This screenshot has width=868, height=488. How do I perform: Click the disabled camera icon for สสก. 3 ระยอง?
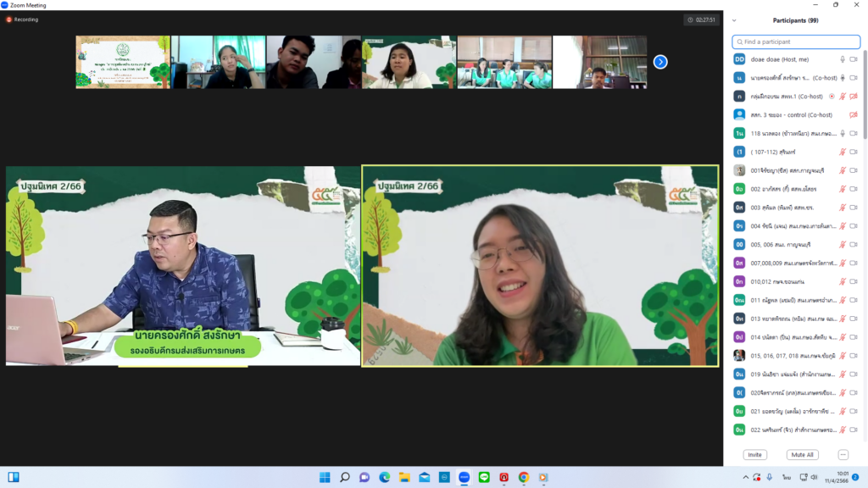click(854, 115)
